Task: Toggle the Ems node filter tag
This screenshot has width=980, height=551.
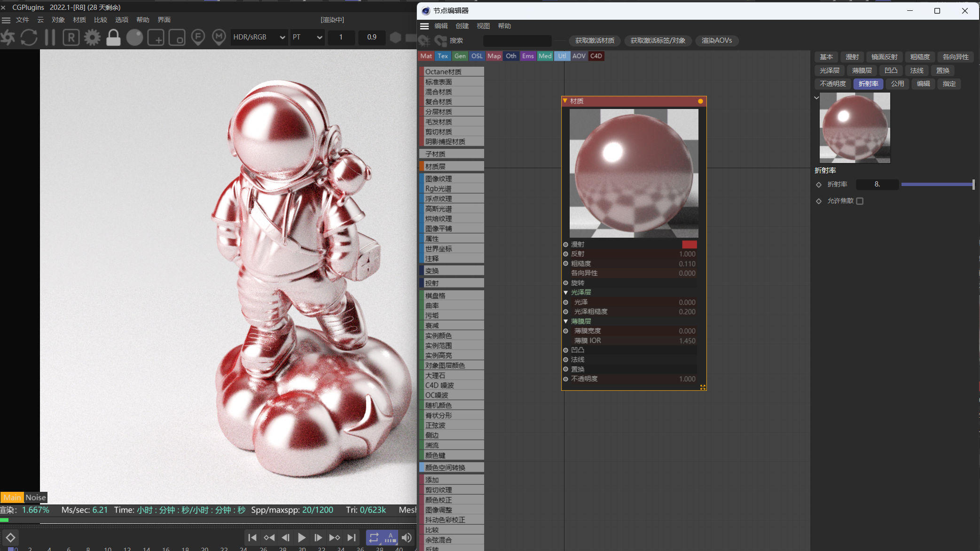Action: click(528, 56)
